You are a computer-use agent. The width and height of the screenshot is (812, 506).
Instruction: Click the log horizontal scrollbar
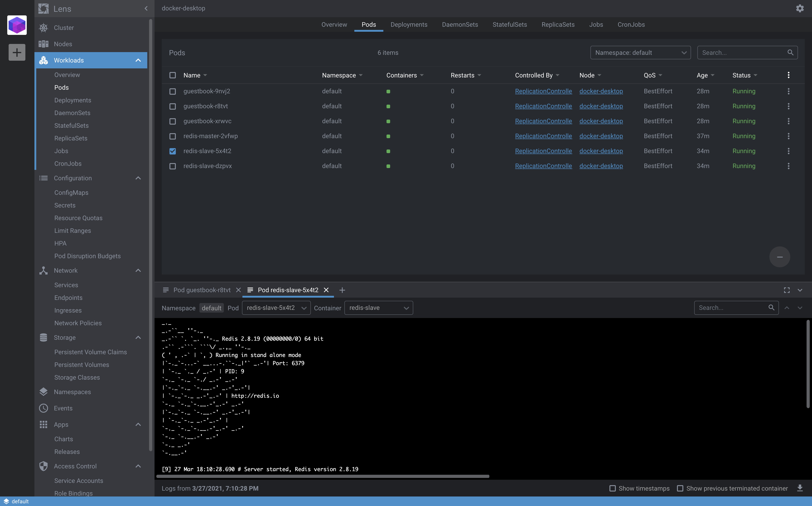[x=323, y=476]
